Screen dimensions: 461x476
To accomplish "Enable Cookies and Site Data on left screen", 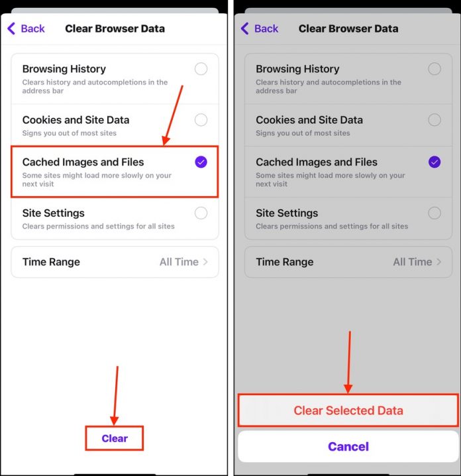I will [x=201, y=120].
